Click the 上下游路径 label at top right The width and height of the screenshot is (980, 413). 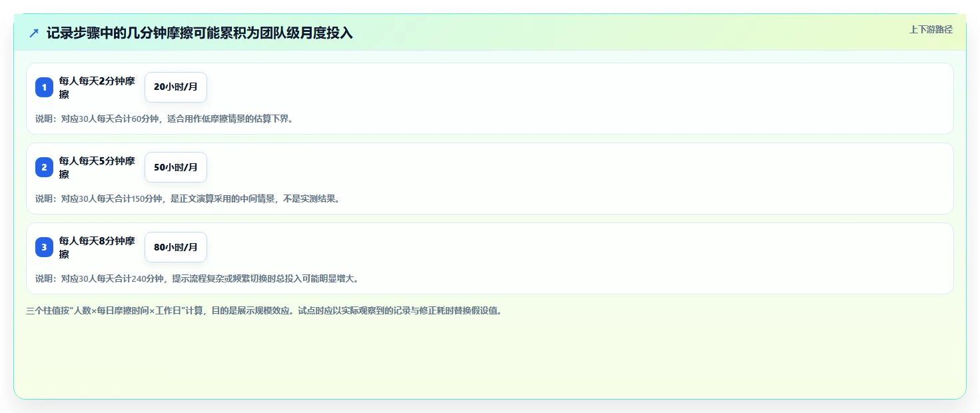pos(931,29)
